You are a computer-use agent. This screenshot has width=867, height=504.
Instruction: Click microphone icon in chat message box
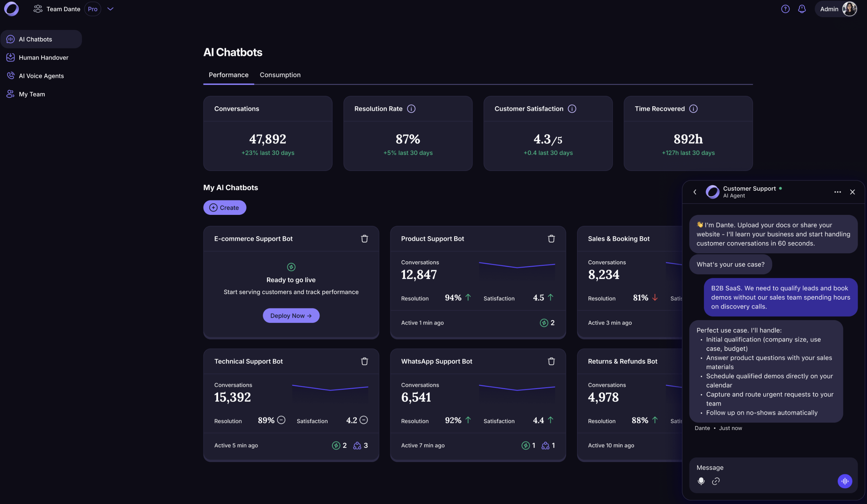[x=701, y=481]
